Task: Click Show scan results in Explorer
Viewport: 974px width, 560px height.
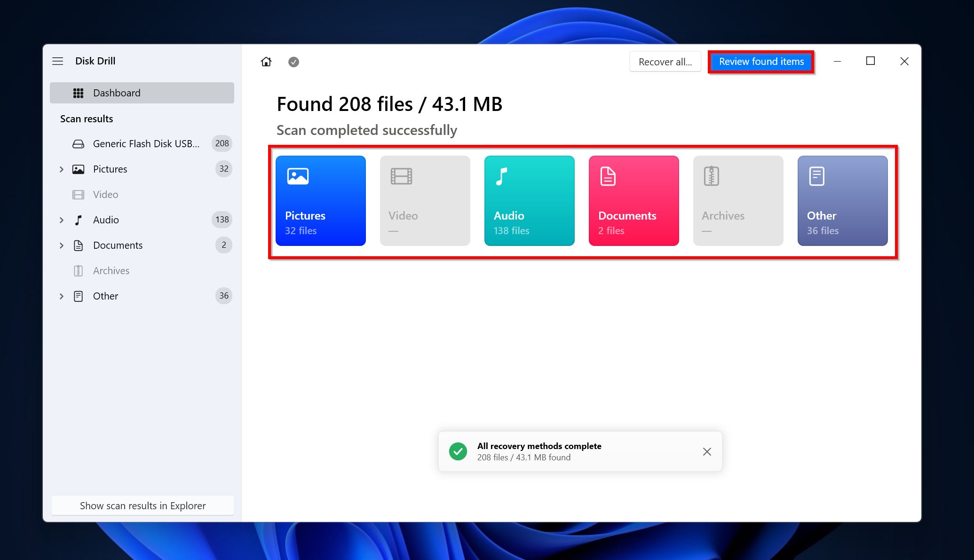Action: pyautogui.click(x=143, y=505)
